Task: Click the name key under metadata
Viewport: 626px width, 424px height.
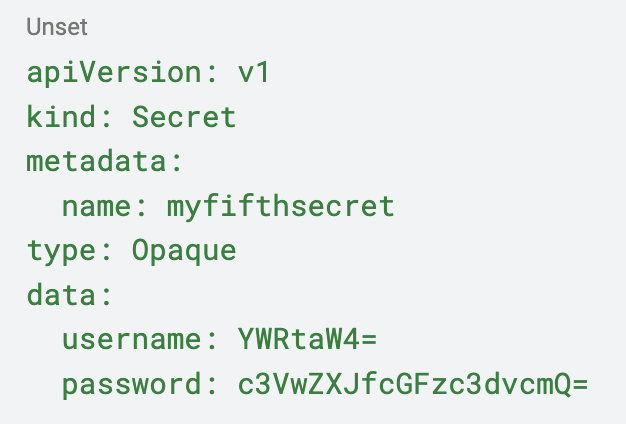Action: tap(96, 206)
